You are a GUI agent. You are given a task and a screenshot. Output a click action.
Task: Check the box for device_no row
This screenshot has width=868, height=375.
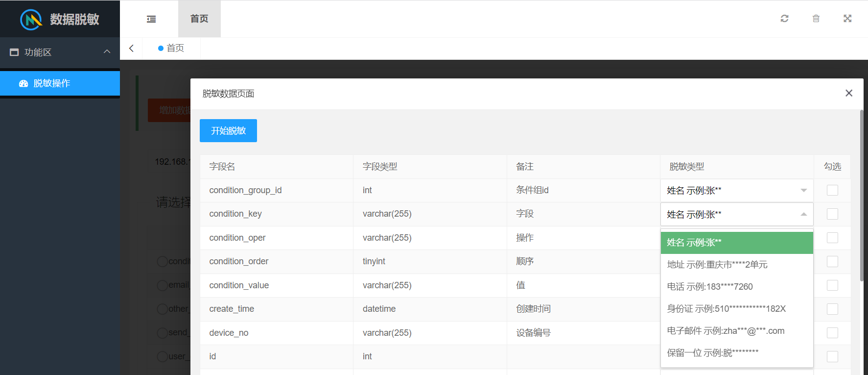point(832,333)
